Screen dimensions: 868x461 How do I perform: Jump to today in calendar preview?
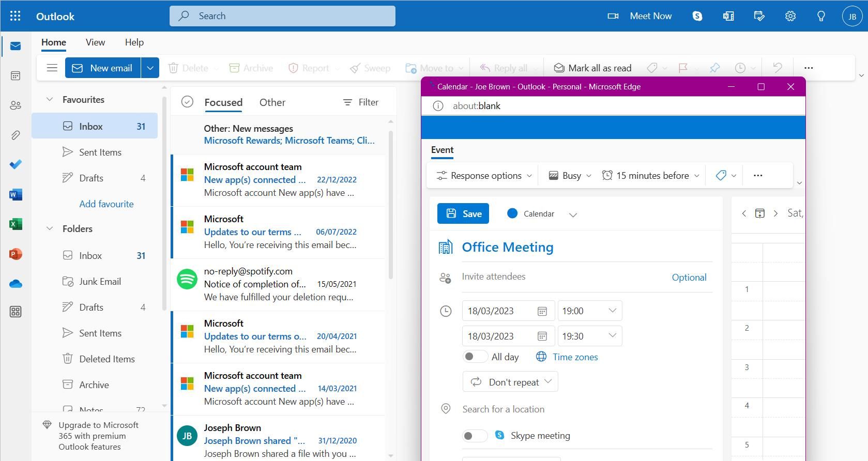point(759,213)
